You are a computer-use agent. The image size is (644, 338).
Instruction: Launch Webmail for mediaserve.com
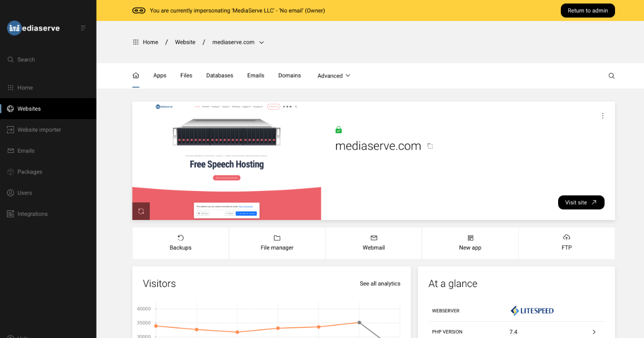374,243
